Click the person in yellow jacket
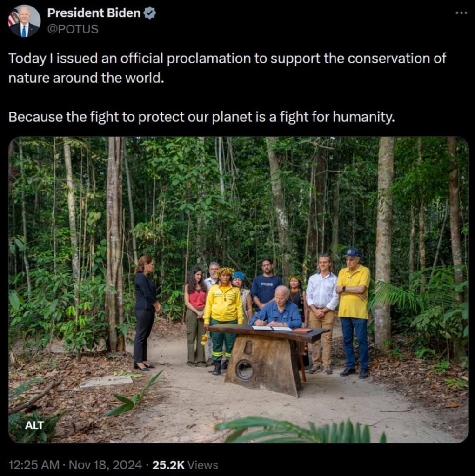This screenshot has width=475, height=476. click(x=223, y=309)
